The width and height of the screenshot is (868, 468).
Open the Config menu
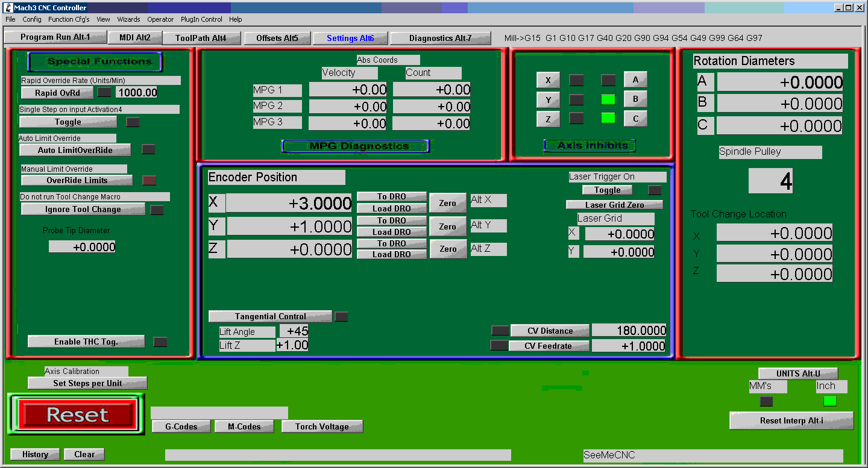tap(31, 19)
